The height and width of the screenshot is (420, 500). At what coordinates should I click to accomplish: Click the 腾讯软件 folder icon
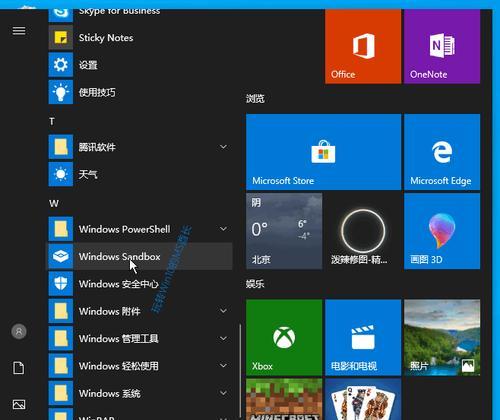pos(61,147)
